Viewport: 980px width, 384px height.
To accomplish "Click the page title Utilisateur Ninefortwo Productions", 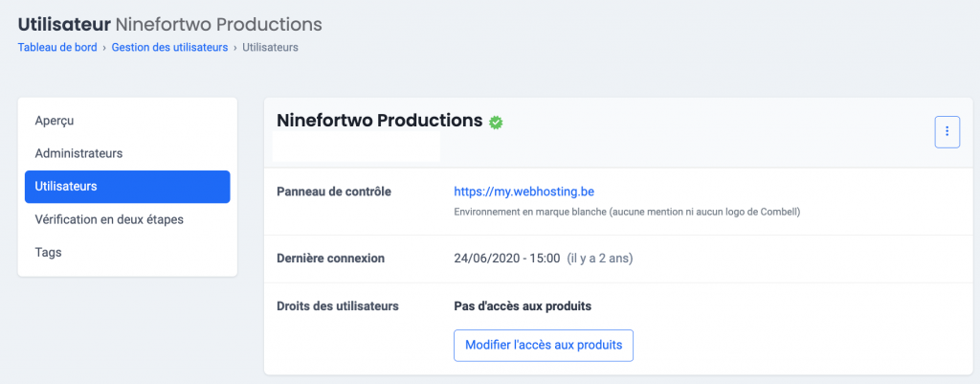I will pos(170,23).
